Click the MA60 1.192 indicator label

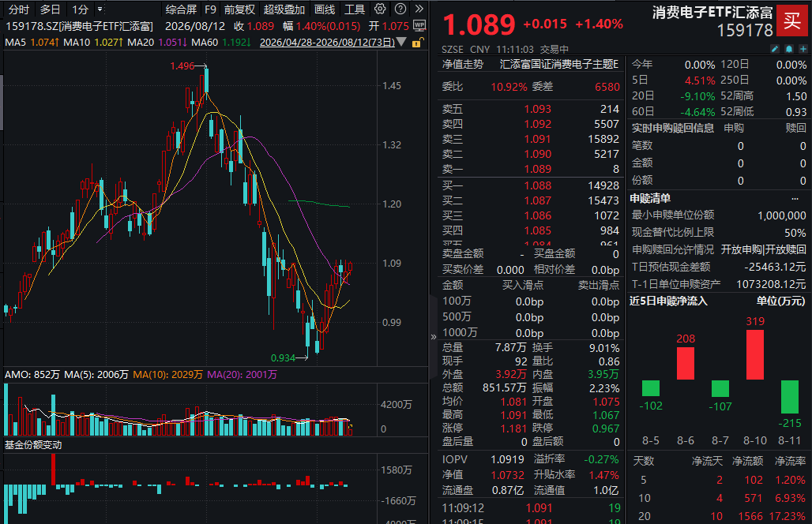tap(221, 42)
